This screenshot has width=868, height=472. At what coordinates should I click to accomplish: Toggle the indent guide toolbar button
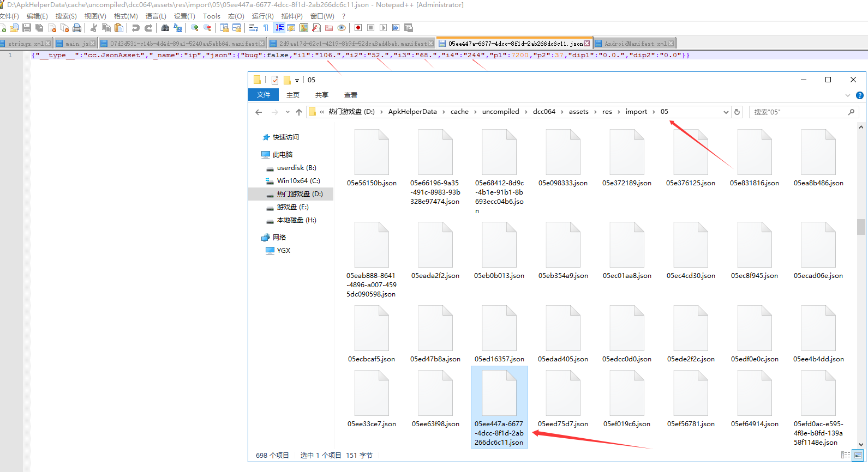coord(279,28)
